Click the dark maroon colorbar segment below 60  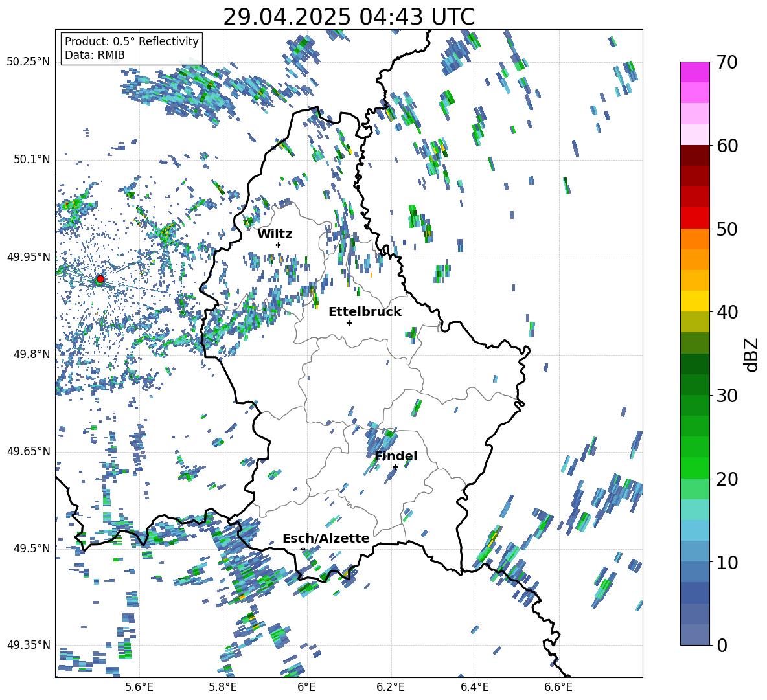pos(694,155)
